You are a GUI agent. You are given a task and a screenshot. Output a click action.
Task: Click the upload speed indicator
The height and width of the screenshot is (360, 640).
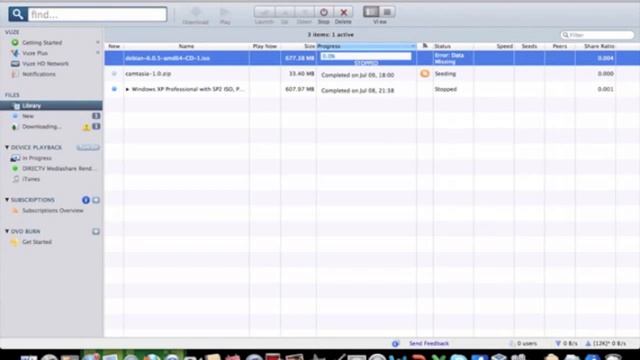point(605,344)
